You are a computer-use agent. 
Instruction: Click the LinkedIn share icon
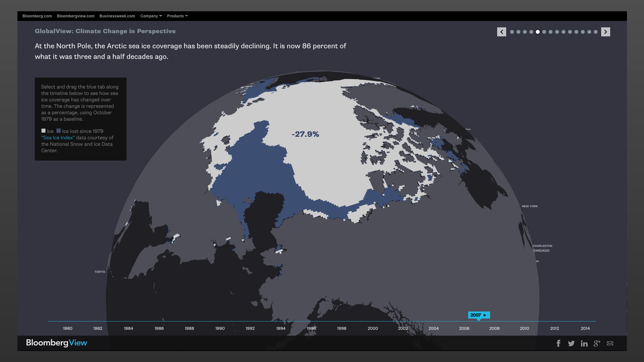pos(584,344)
